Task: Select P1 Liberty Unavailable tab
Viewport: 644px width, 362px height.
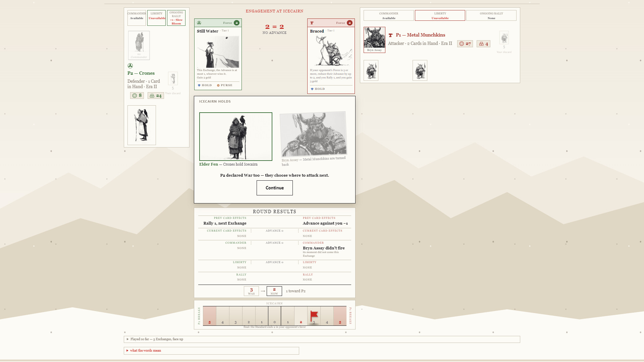Action: click(440, 15)
